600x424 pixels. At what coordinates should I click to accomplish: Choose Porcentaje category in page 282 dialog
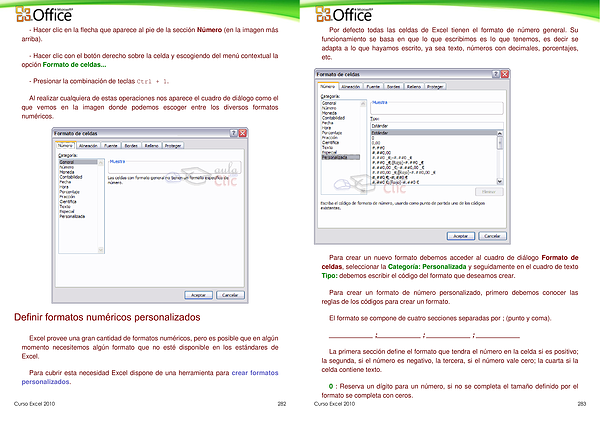tap(70, 192)
